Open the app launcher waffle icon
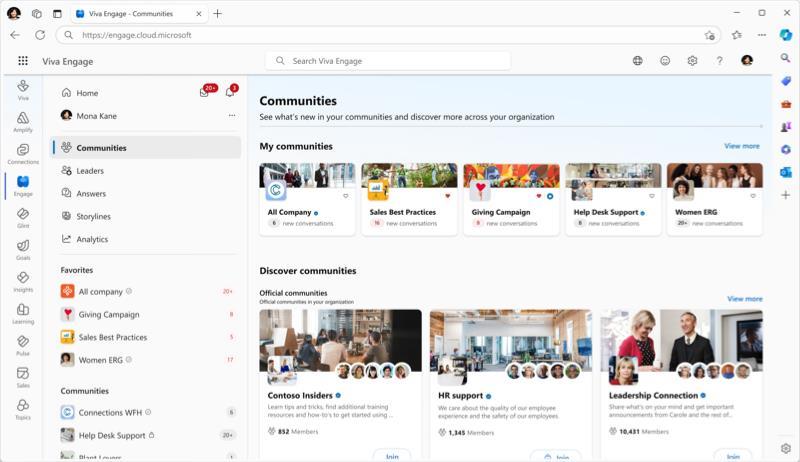 point(23,61)
